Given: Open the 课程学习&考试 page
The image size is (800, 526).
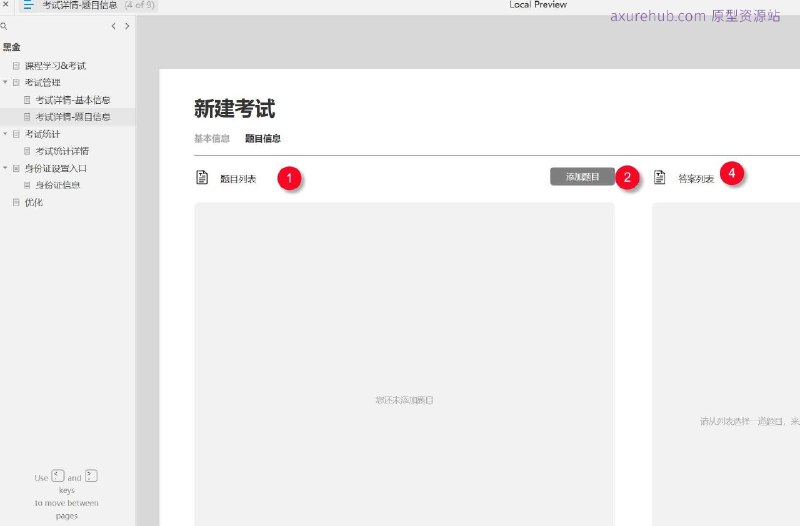Looking at the screenshot, I should tap(55, 66).
